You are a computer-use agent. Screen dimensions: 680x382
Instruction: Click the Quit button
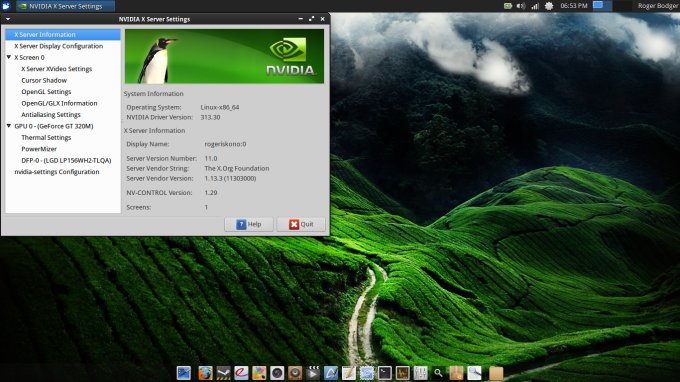click(x=301, y=224)
